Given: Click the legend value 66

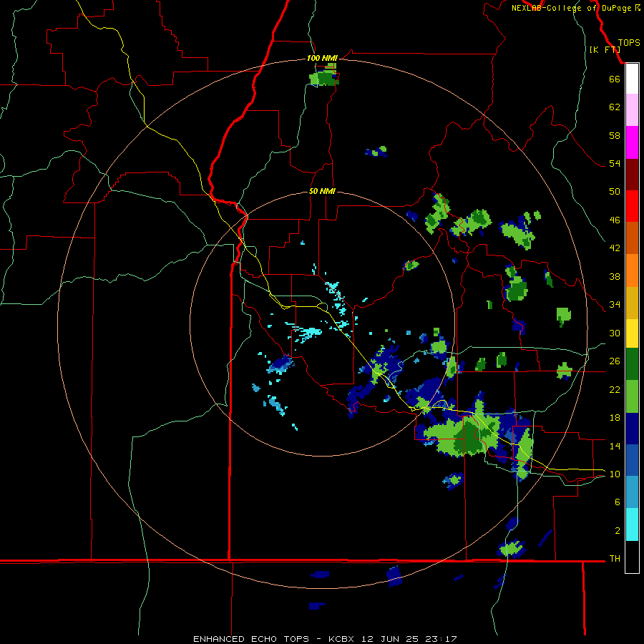Looking at the screenshot, I should click(x=615, y=79).
